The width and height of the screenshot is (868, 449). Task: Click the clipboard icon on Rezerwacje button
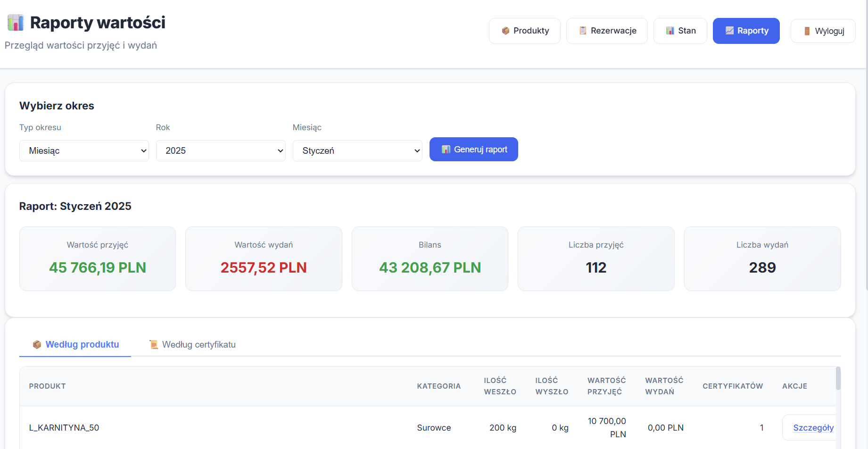(583, 31)
